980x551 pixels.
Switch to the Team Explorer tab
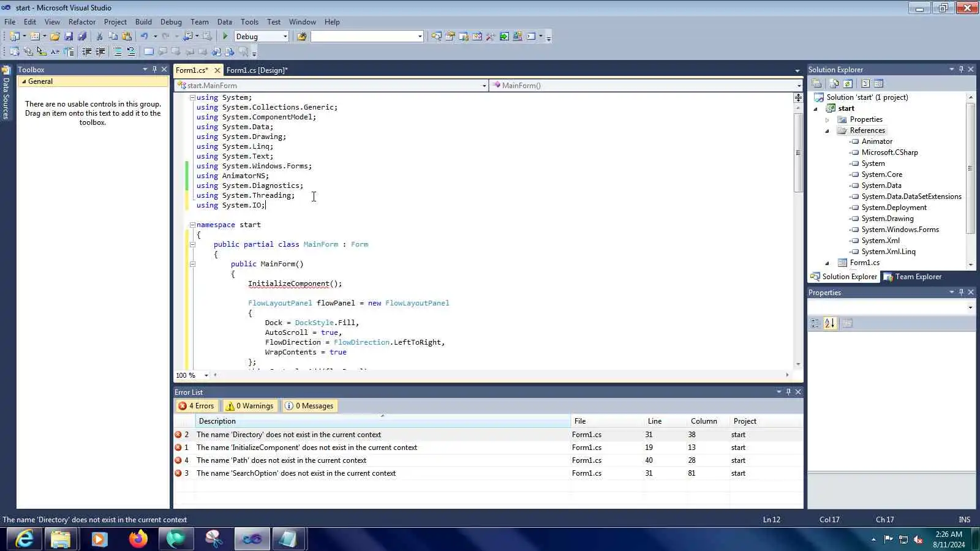coord(913,277)
